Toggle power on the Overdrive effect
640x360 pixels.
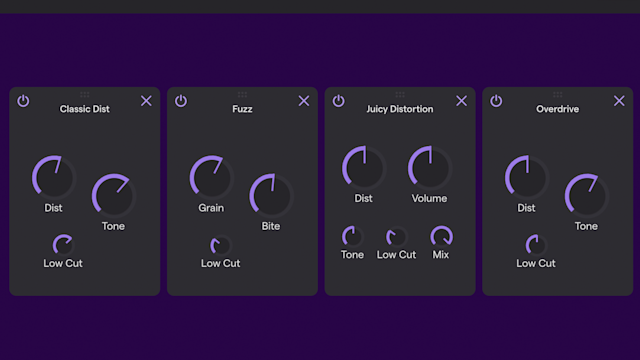point(496,101)
